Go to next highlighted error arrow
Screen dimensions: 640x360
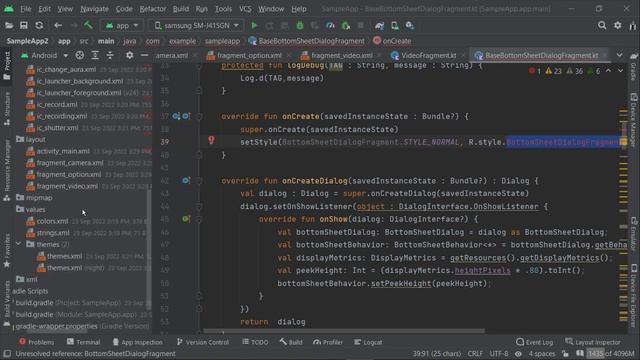620,71
